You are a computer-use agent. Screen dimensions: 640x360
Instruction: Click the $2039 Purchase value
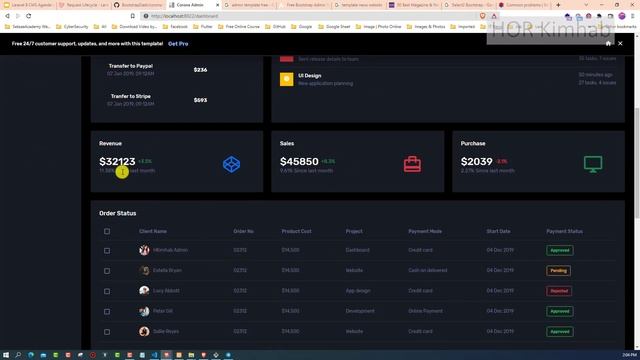click(477, 162)
